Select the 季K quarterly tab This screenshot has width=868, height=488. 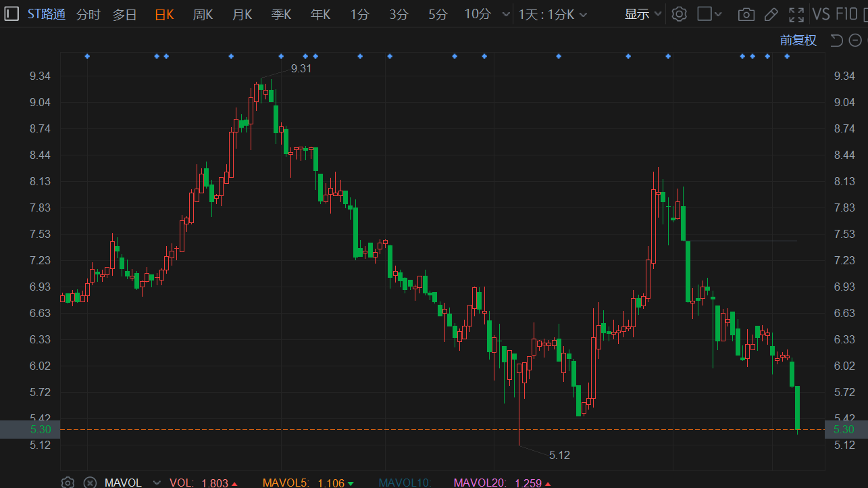click(282, 14)
